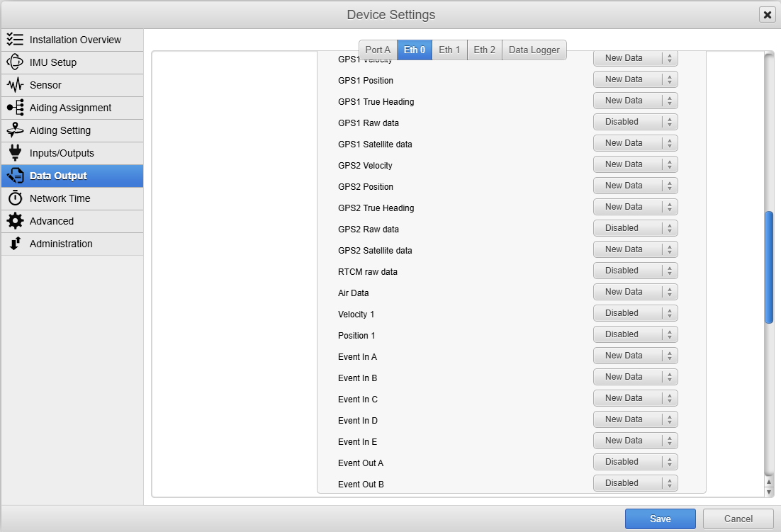Open the GPS1 Raw data dropdown

635,122
